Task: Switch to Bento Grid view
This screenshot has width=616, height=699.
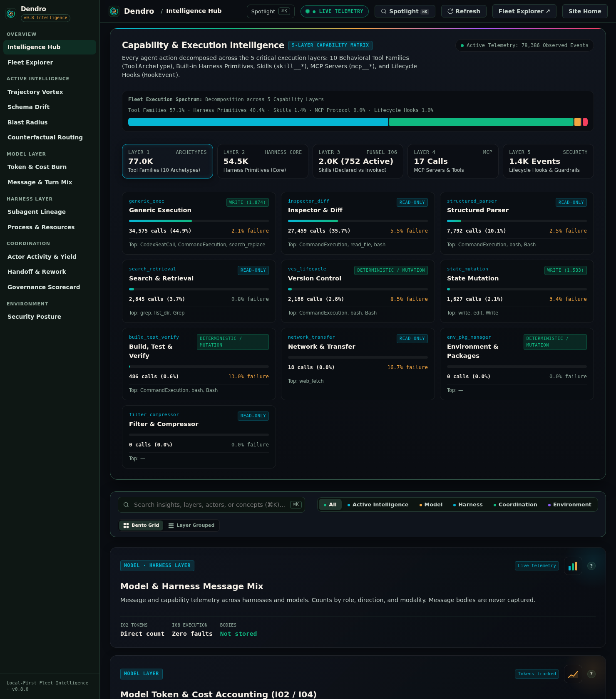Action: pos(141,525)
